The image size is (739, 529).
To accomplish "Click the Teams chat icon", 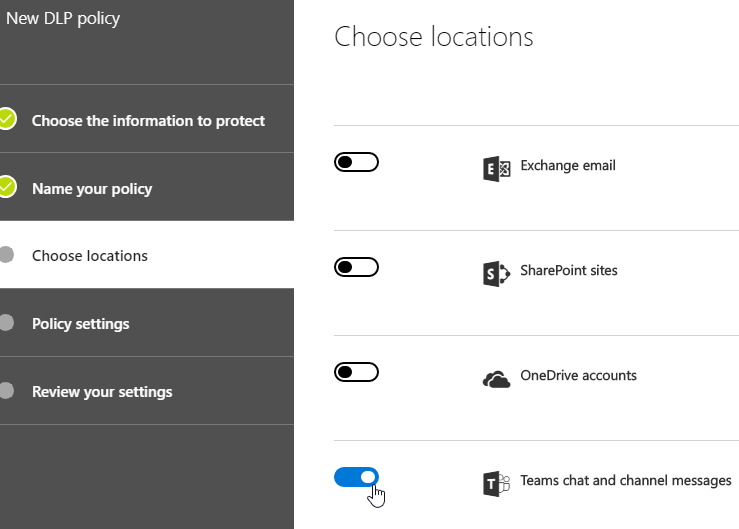I will pyautogui.click(x=496, y=483).
